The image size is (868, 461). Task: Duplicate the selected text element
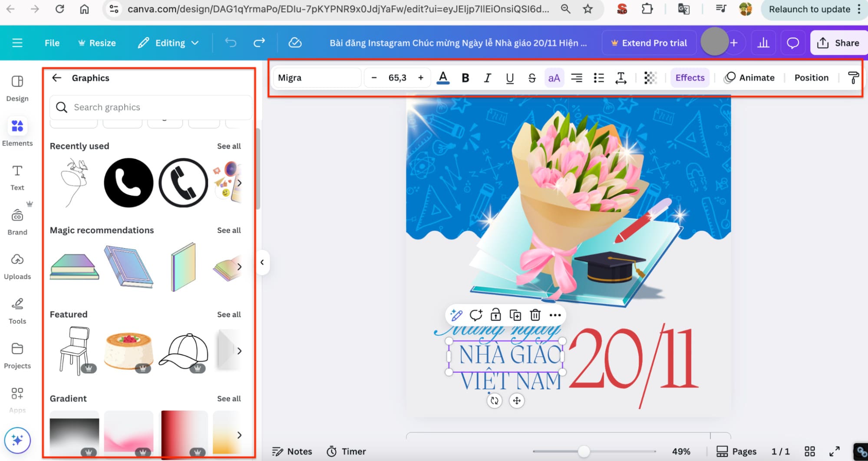[x=515, y=315]
